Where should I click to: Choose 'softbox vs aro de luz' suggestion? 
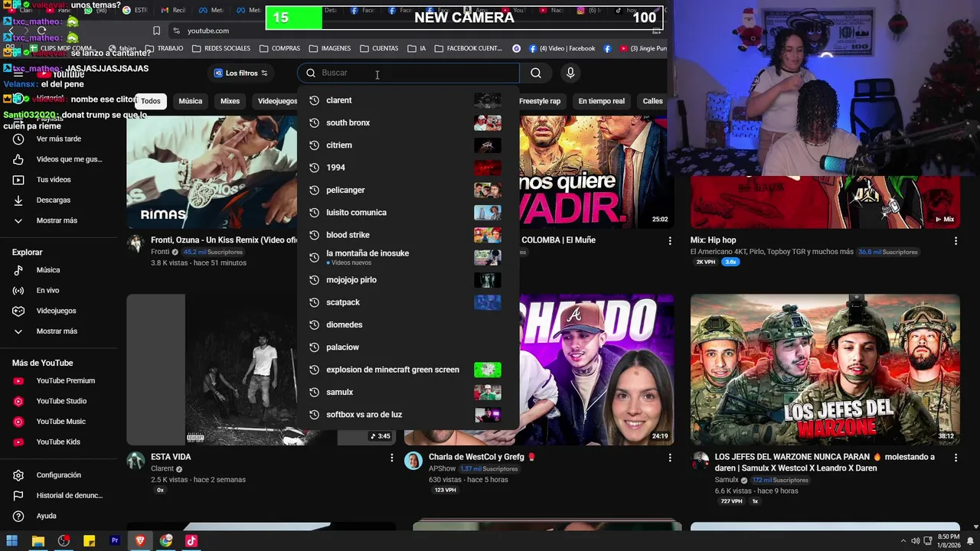point(408,415)
